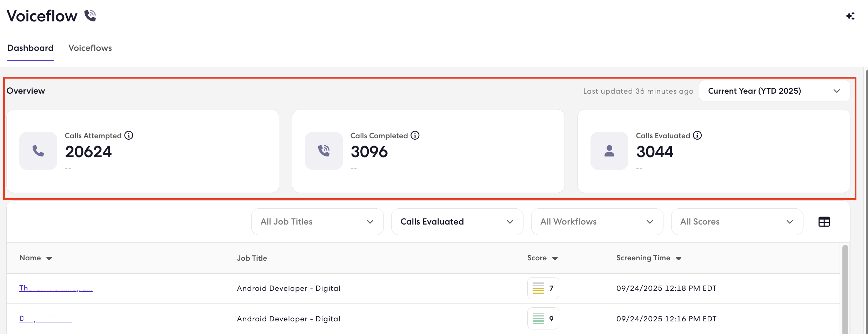
Task: Click the AI sparkle icon top right
Action: click(x=850, y=16)
